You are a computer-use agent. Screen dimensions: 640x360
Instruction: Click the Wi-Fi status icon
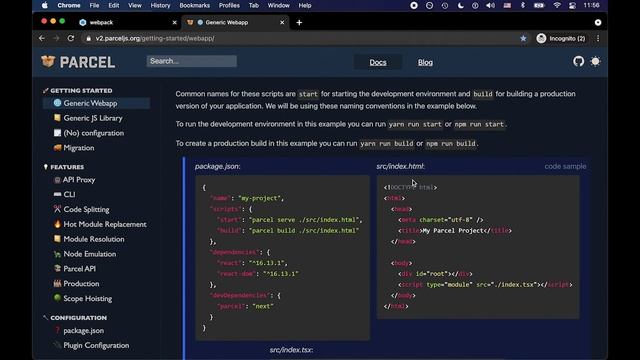click(x=557, y=5)
